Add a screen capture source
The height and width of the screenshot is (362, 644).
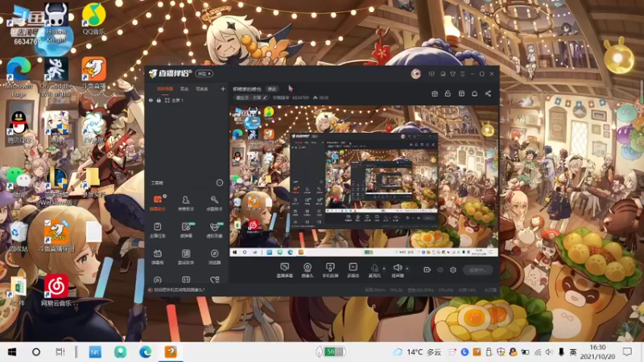coord(285,270)
